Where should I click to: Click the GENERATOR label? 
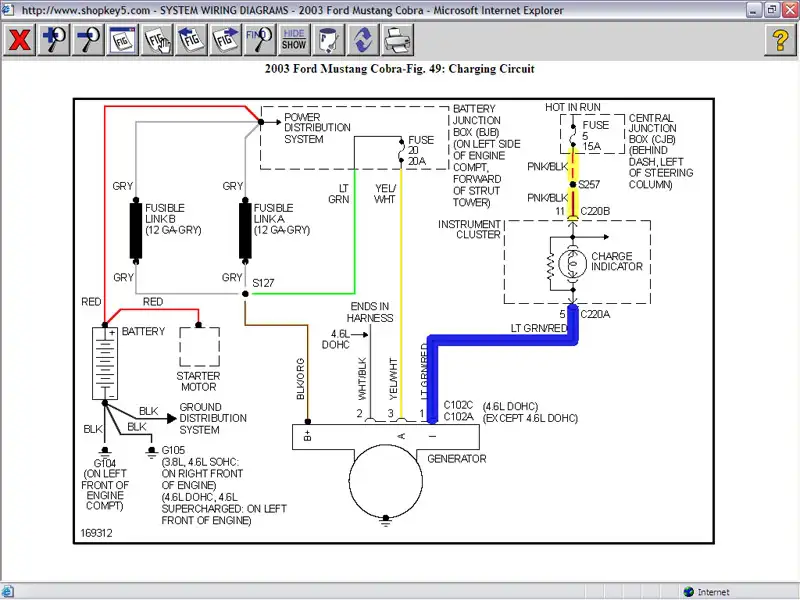(457, 459)
